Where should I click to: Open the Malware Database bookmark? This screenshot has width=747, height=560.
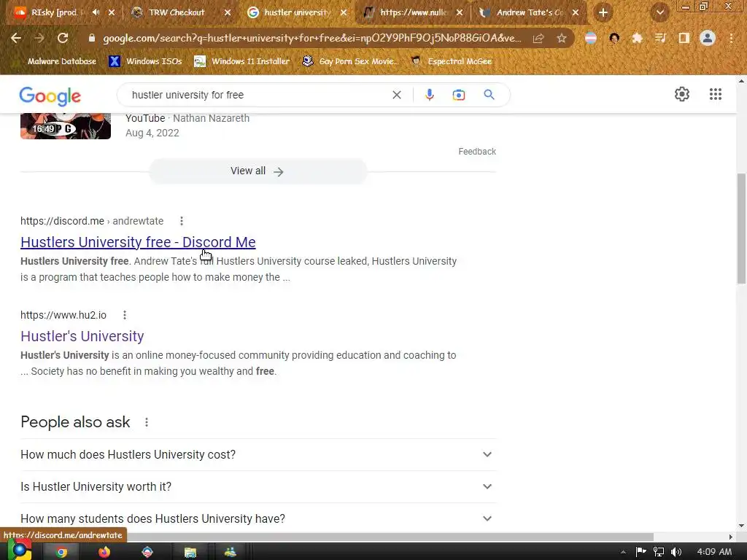(61, 61)
